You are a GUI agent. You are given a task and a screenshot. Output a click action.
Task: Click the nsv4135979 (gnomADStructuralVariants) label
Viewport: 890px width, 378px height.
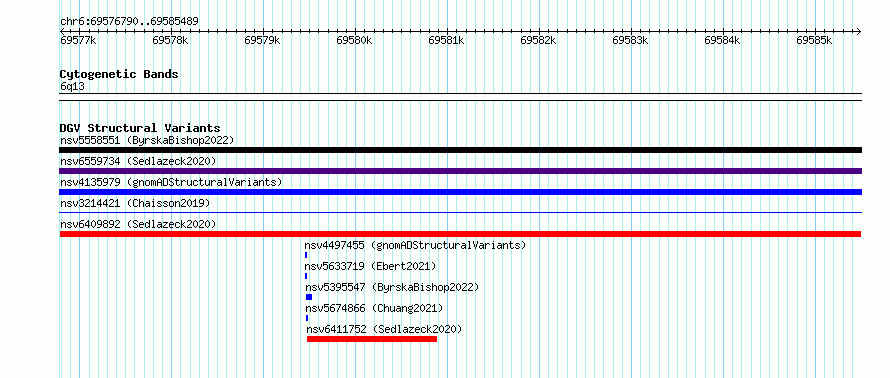(171, 182)
